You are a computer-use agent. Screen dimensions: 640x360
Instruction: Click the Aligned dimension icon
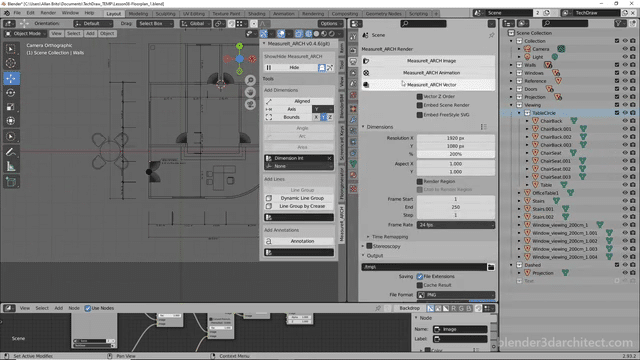tap(269, 101)
